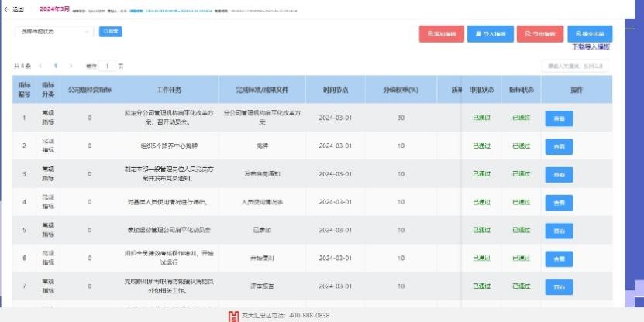Screen dimensions: 644x322
Task: Click 查看 button for indicator row 7
Action: (559, 286)
